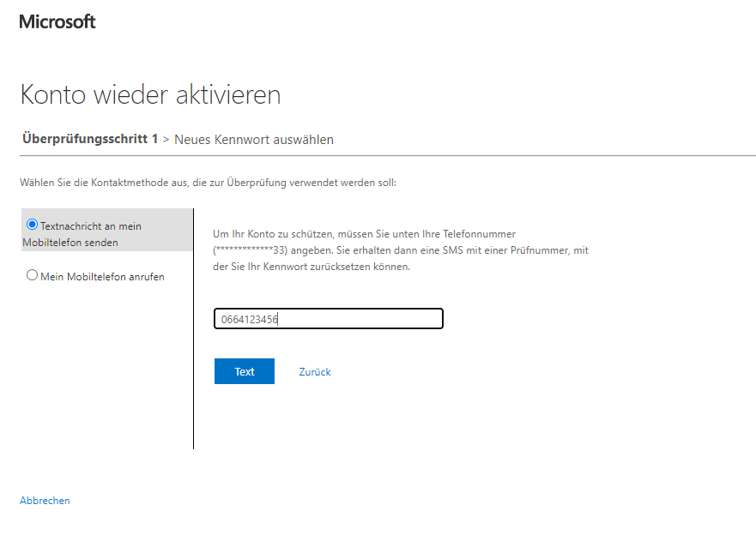Click 'Überprüfungsschritt 1' breadcrumb step
Viewport: 756px width, 559px height.
point(90,139)
